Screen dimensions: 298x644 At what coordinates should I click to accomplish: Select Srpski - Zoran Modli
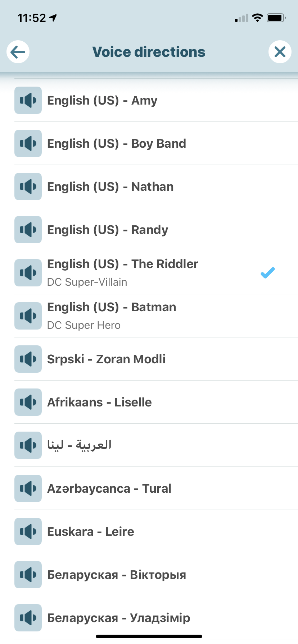106,359
